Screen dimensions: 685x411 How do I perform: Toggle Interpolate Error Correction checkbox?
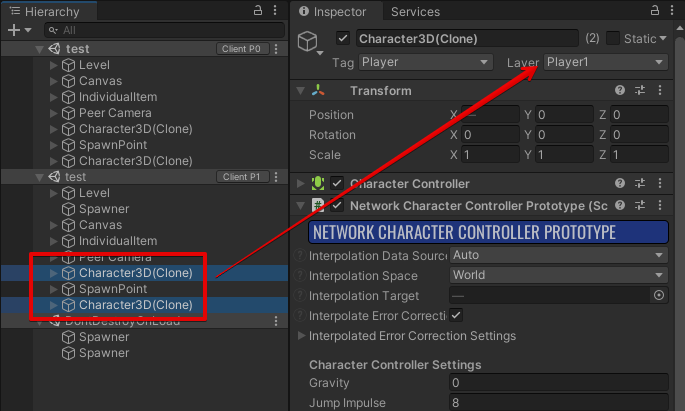click(x=456, y=315)
